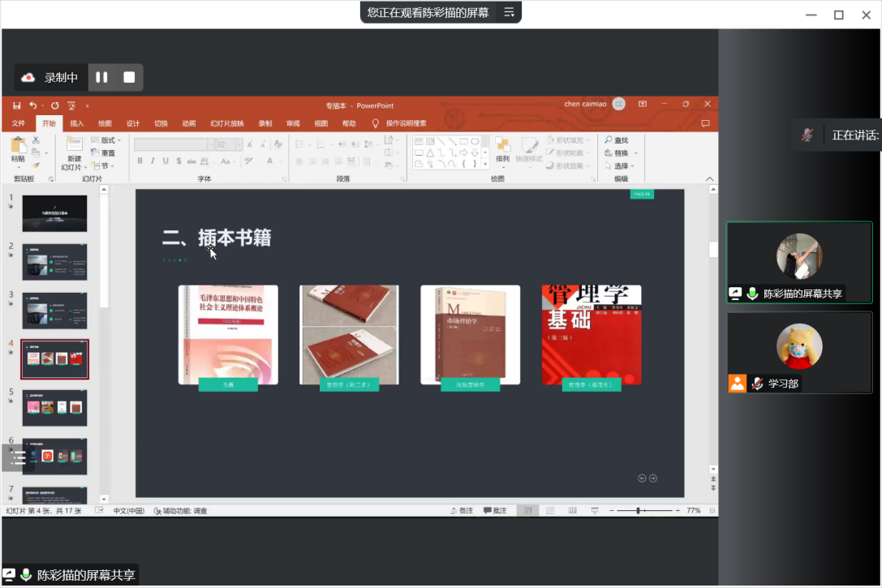This screenshot has height=588, width=882.
Task: Click the clear all formatting icon
Action: [278, 144]
